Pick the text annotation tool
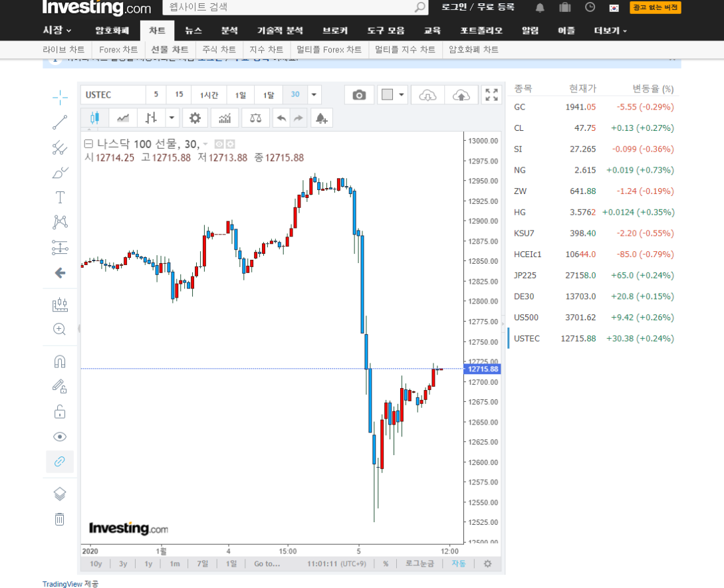 click(60, 197)
